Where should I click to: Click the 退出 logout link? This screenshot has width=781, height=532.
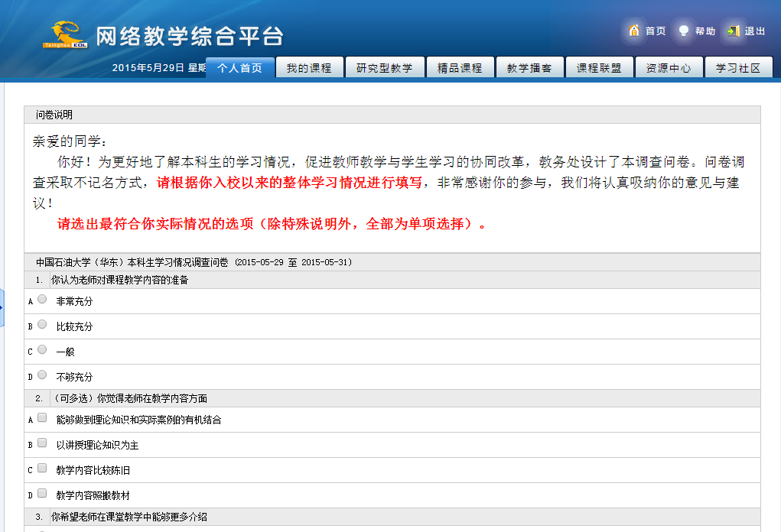pyautogui.click(x=755, y=31)
